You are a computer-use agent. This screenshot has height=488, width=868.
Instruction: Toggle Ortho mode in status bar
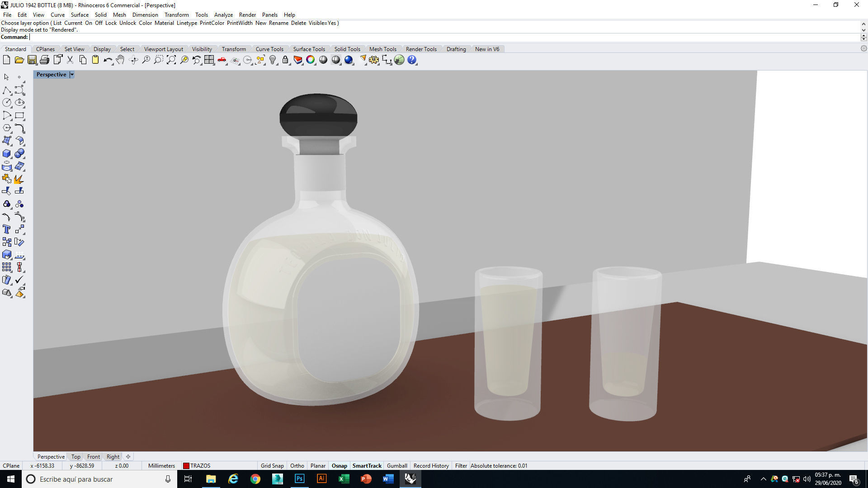point(297,465)
